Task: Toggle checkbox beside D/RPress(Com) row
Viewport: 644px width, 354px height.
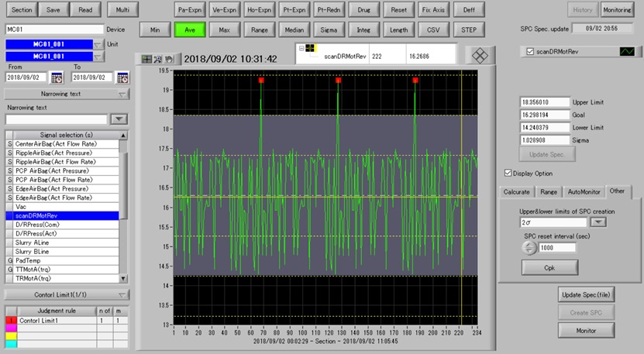Action: click(10, 225)
